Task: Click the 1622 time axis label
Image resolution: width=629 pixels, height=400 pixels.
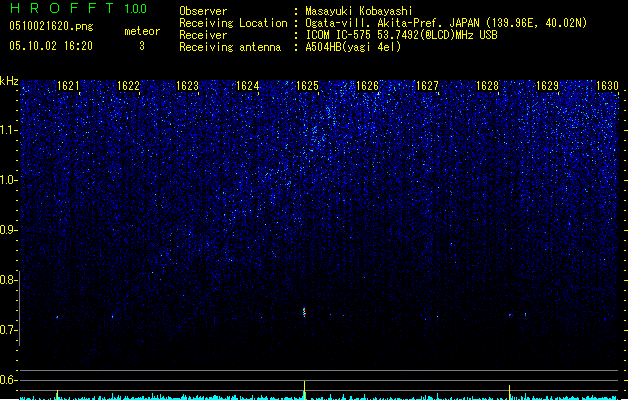Action: 128,86
